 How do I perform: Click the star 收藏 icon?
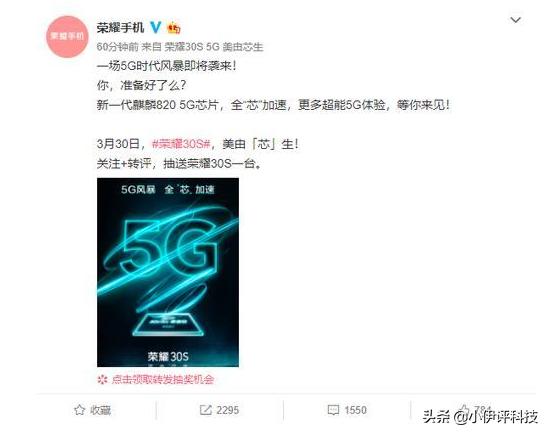(x=80, y=410)
